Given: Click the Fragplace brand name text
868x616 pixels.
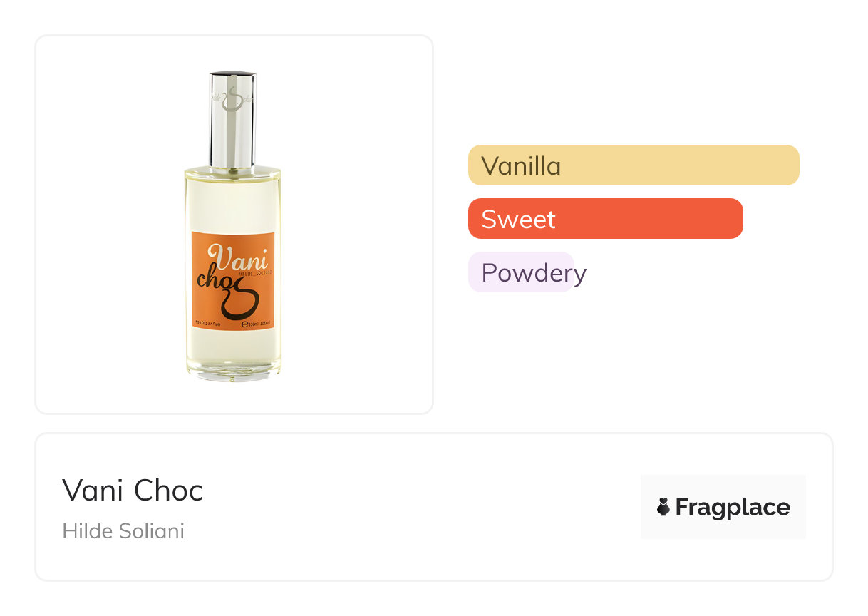Looking at the screenshot, I should point(732,507).
